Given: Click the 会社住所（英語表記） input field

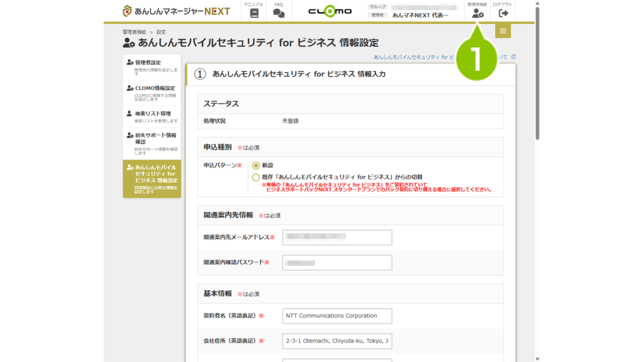Looking at the screenshot, I should (337, 341).
